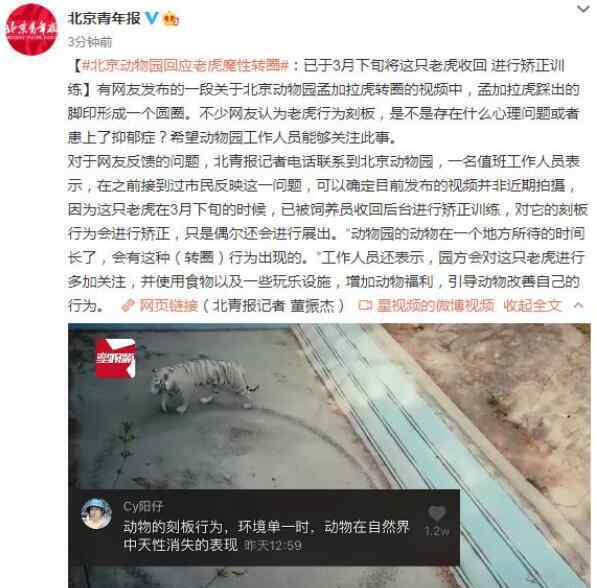This screenshot has width=597, height=588.
Task: Open the 北京青年报 account name
Action: pos(104,18)
